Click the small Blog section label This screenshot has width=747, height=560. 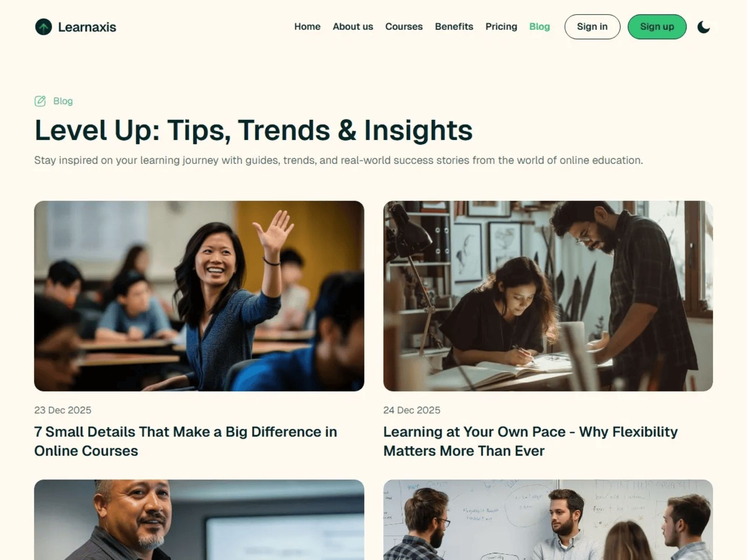tap(63, 101)
